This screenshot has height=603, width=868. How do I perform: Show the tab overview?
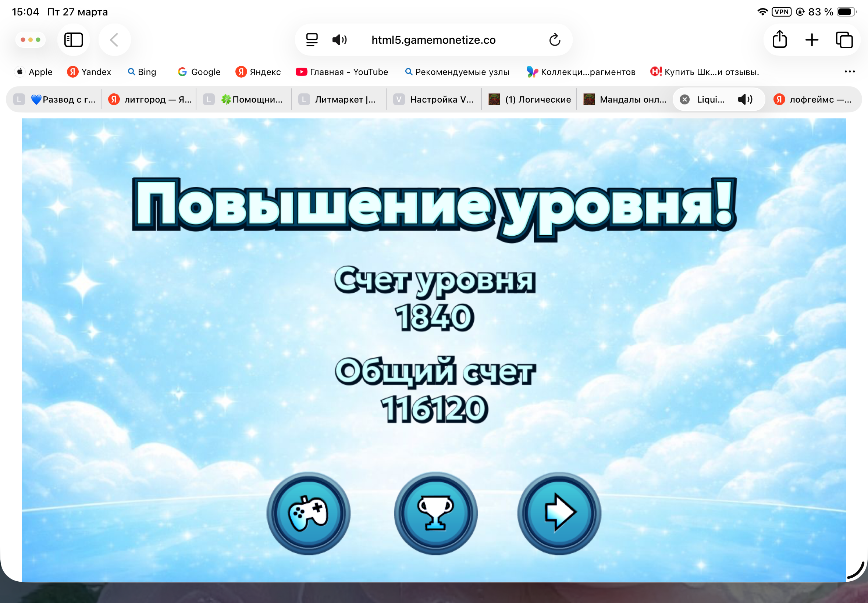coord(844,40)
